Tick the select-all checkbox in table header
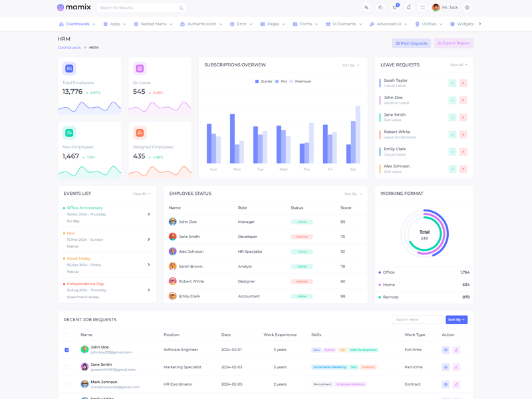This screenshot has width=532, height=399. click(x=66, y=334)
